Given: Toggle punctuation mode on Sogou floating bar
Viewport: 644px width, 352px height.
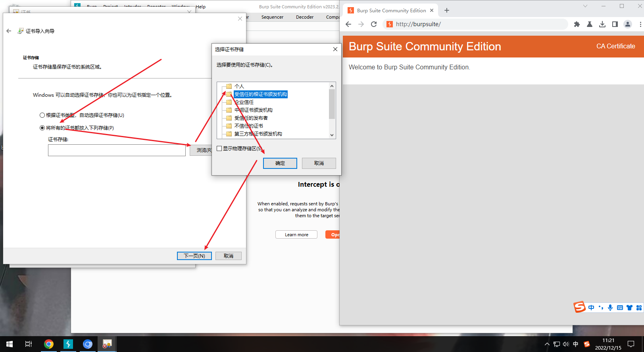Looking at the screenshot, I should (601, 308).
